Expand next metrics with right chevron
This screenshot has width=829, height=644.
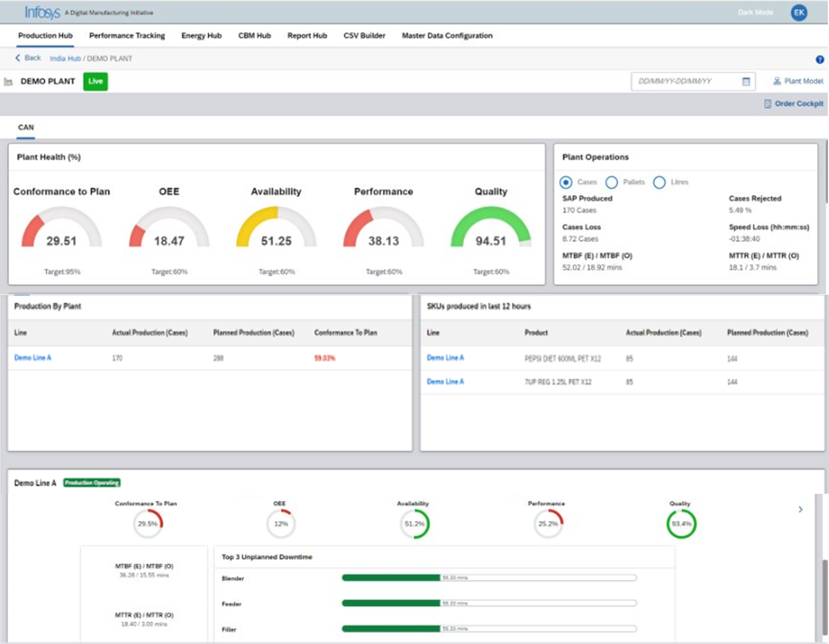point(800,509)
